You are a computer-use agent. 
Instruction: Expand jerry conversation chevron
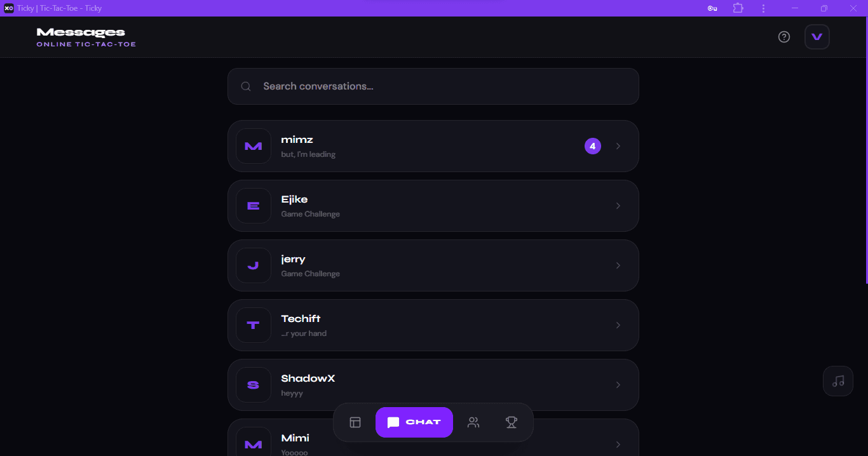(x=618, y=265)
